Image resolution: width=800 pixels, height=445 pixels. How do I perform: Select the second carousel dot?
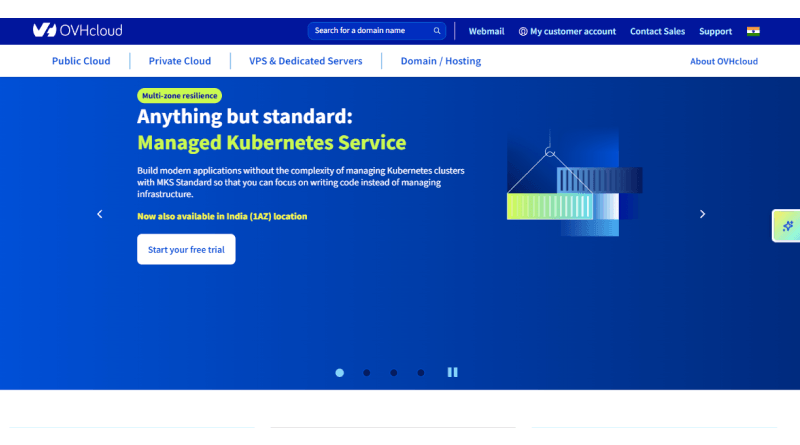coord(366,373)
